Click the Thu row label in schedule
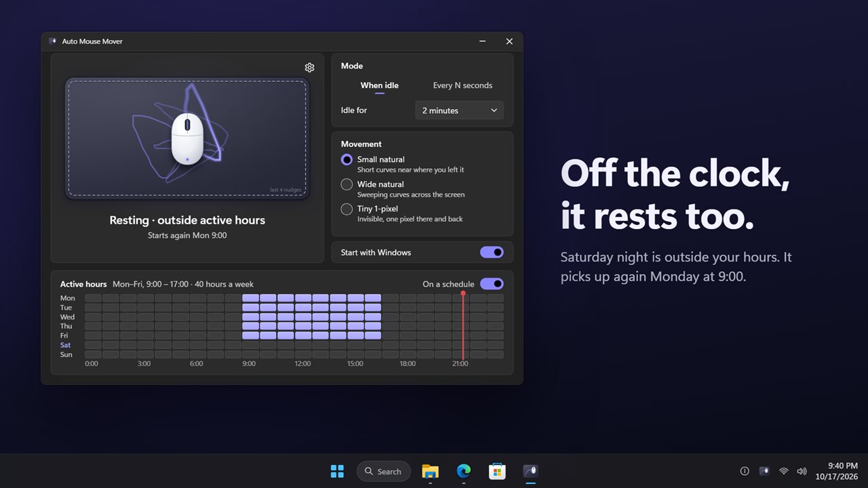The width and height of the screenshot is (868, 488). [66, 326]
